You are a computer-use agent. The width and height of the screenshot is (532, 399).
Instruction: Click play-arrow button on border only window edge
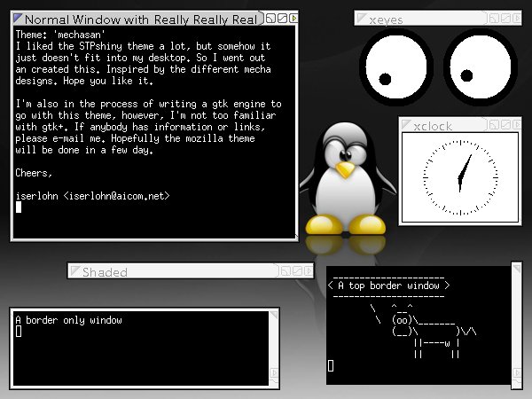pos(274,372)
